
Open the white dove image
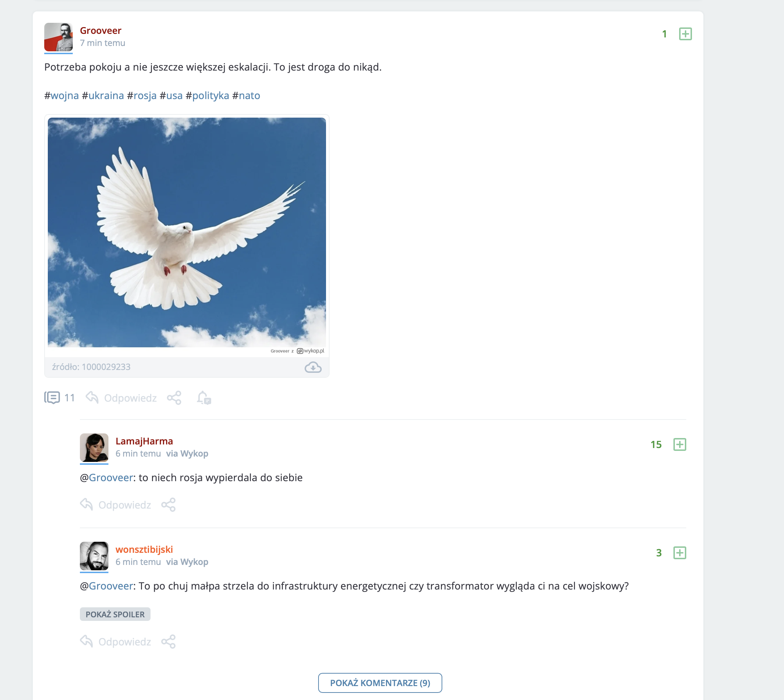187,232
